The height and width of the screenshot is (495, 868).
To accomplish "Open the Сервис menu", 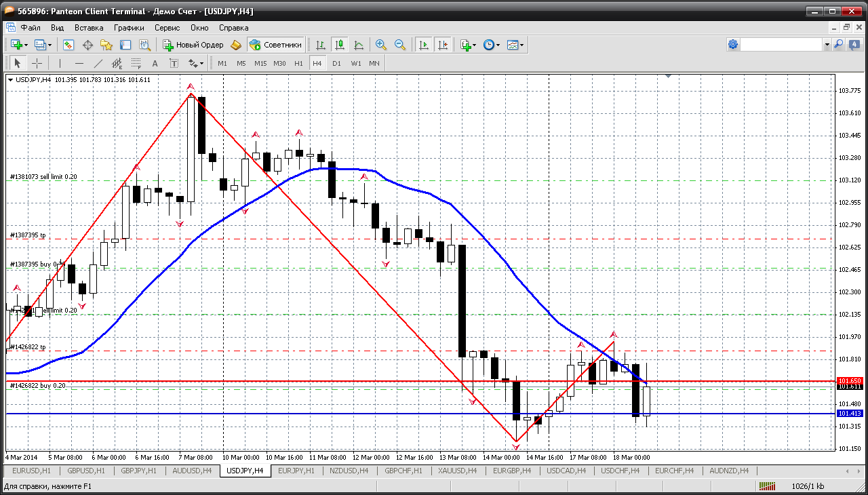I will click(167, 28).
